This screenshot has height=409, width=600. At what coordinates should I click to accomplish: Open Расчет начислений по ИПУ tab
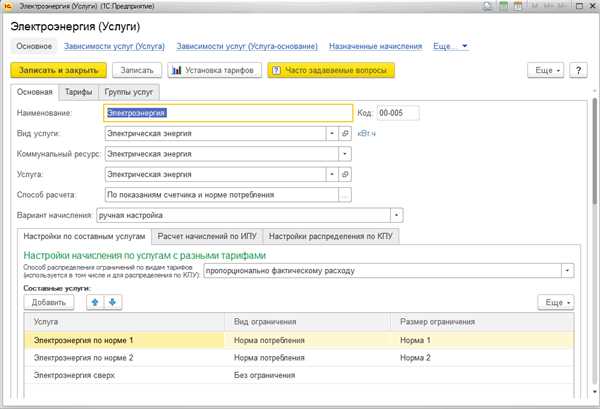(x=207, y=236)
